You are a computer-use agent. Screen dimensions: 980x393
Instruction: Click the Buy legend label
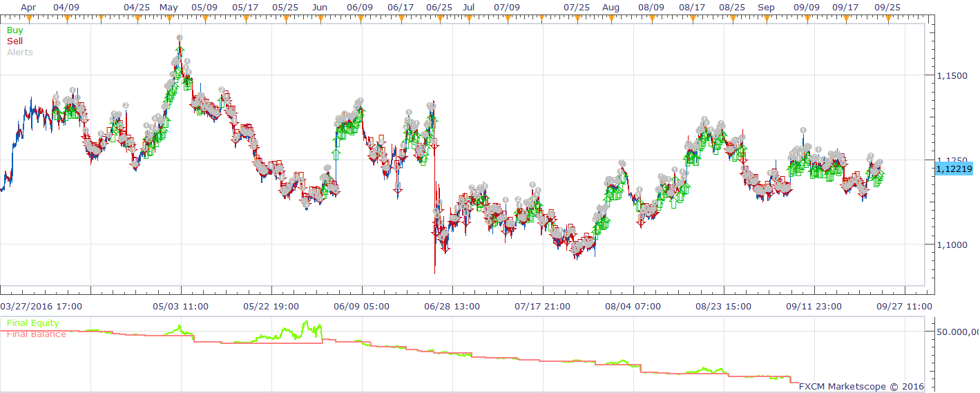click(15, 30)
